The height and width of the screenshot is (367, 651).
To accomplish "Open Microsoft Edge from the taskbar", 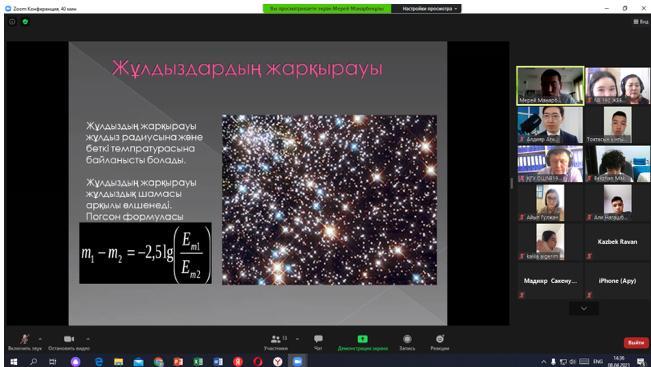I will tap(99, 362).
